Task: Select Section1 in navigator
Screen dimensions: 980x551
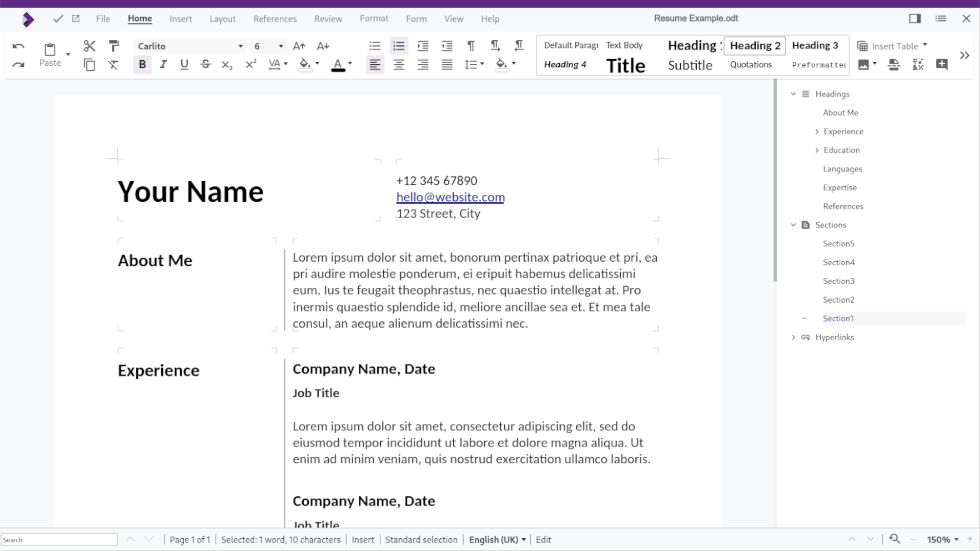Action: click(x=838, y=318)
